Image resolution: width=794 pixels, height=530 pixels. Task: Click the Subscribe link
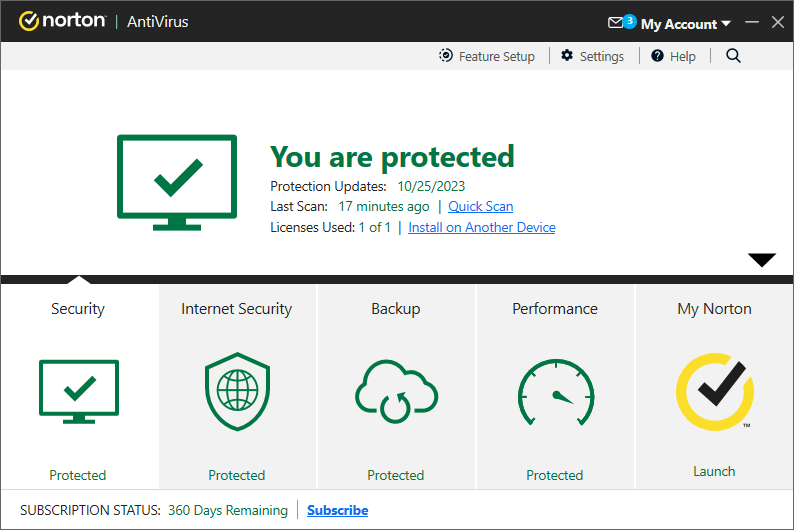[x=337, y=510]
